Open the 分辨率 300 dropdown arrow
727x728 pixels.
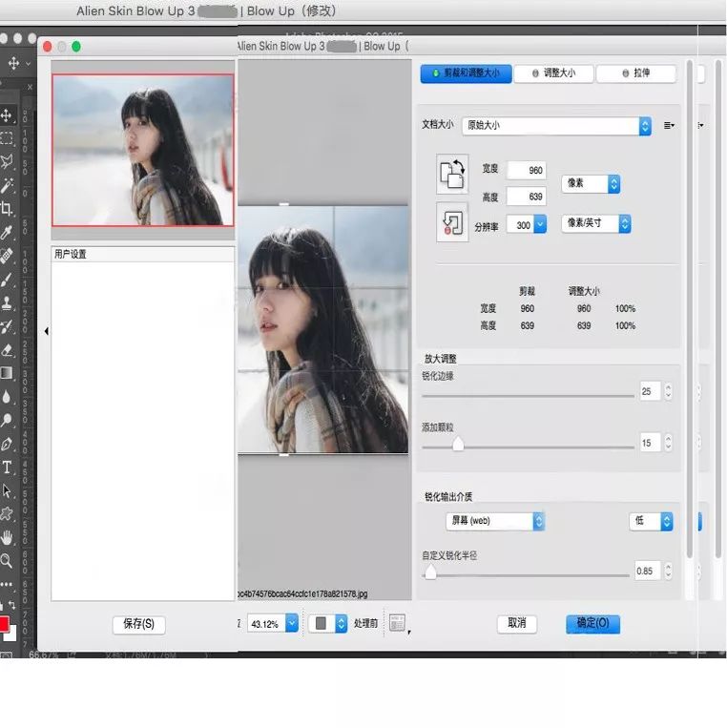click(x=540, y=224)
